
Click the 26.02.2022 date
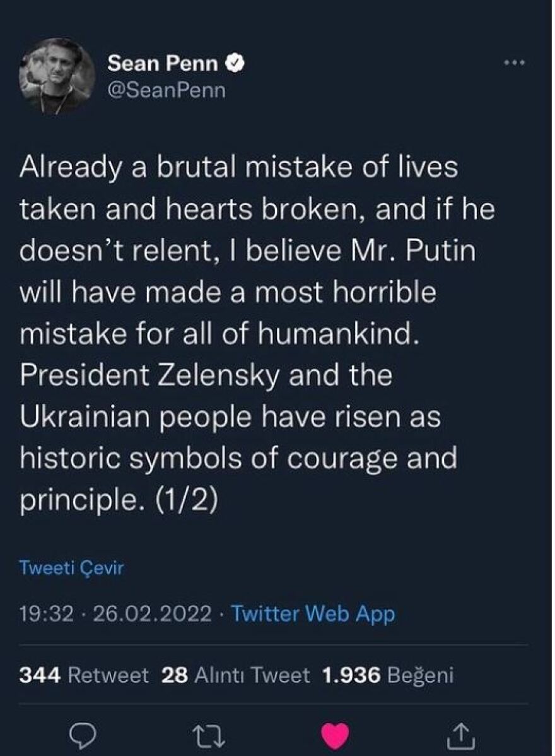point(152,613)
